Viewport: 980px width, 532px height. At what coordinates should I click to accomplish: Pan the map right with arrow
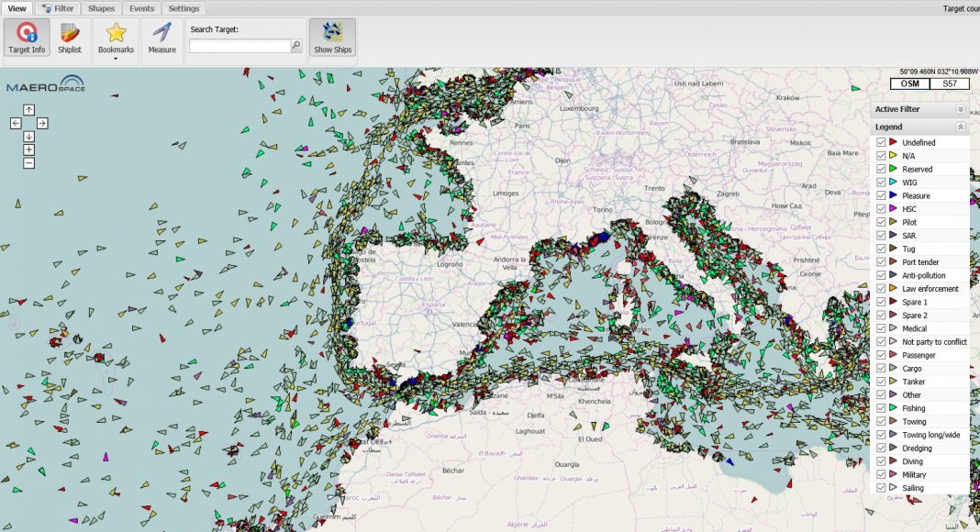[x=42, y=123]
